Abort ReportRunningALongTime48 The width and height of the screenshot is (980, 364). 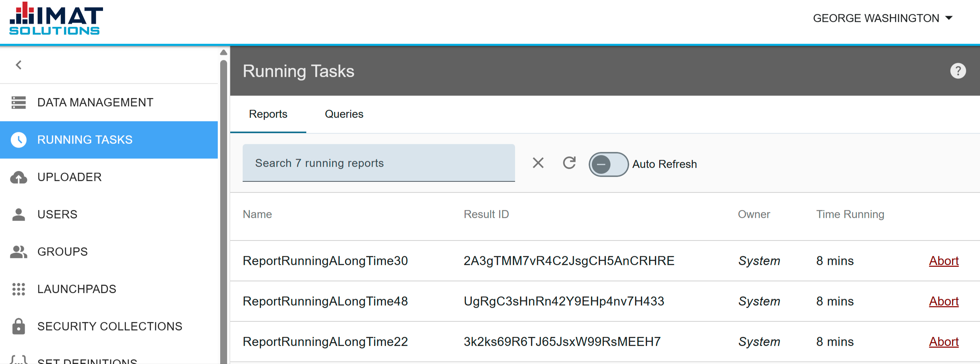(943, 301)
